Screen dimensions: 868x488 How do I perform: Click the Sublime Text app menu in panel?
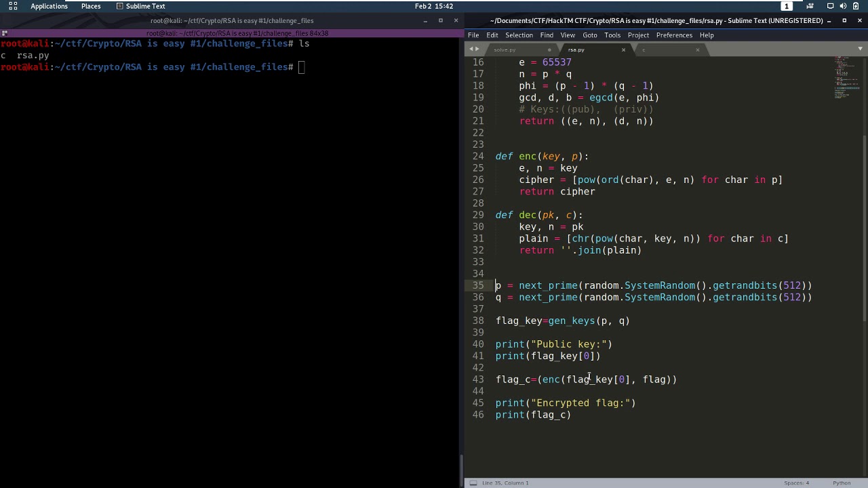pos(140,6)
